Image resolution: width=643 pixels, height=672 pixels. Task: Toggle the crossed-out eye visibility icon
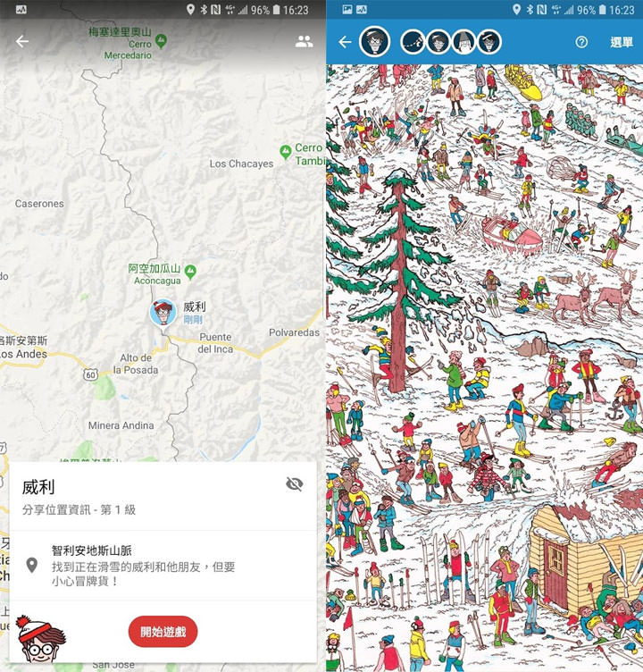click(x=295, y=484)
